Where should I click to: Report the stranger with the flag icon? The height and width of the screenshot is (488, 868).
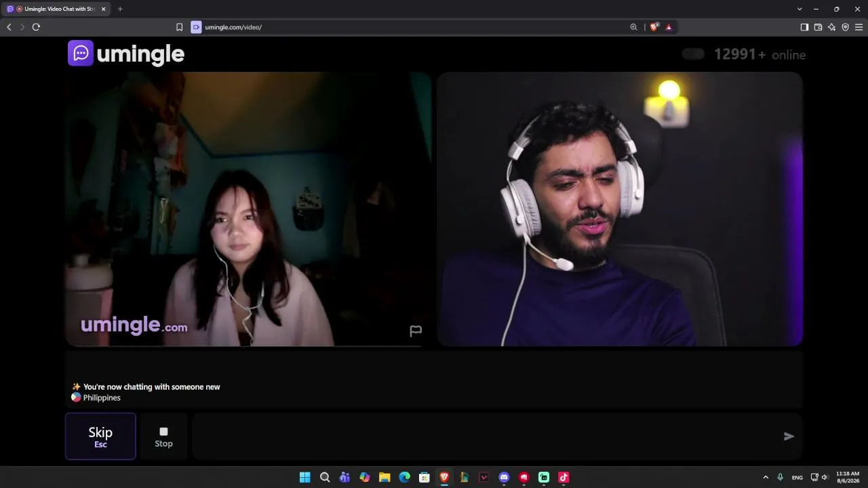(x=416, y=331)
